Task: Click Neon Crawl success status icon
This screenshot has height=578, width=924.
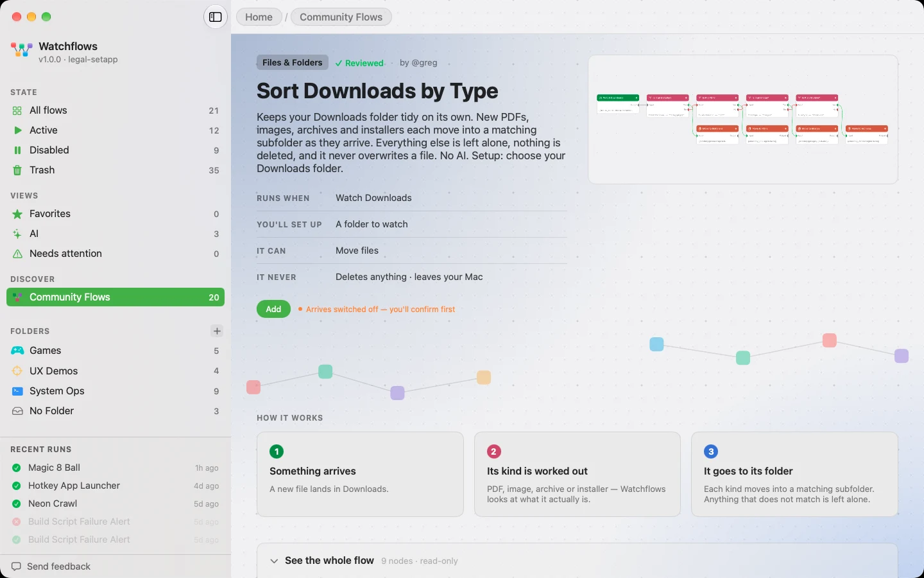Action: (17, 504)
